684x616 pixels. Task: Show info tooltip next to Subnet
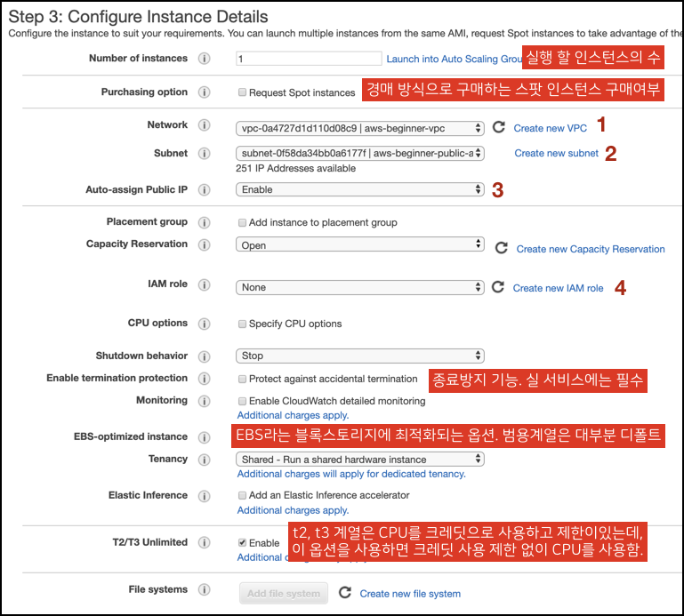click(x=205, y=154)
